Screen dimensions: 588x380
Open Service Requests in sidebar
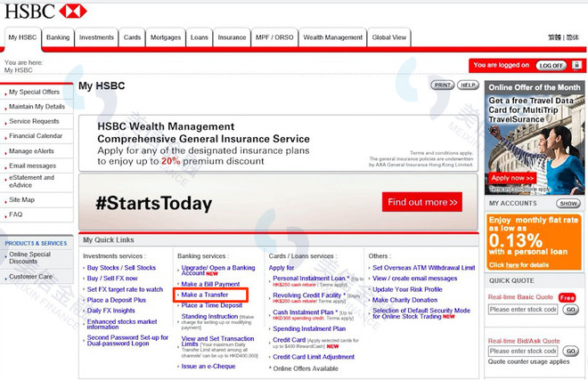click(34, 121)
